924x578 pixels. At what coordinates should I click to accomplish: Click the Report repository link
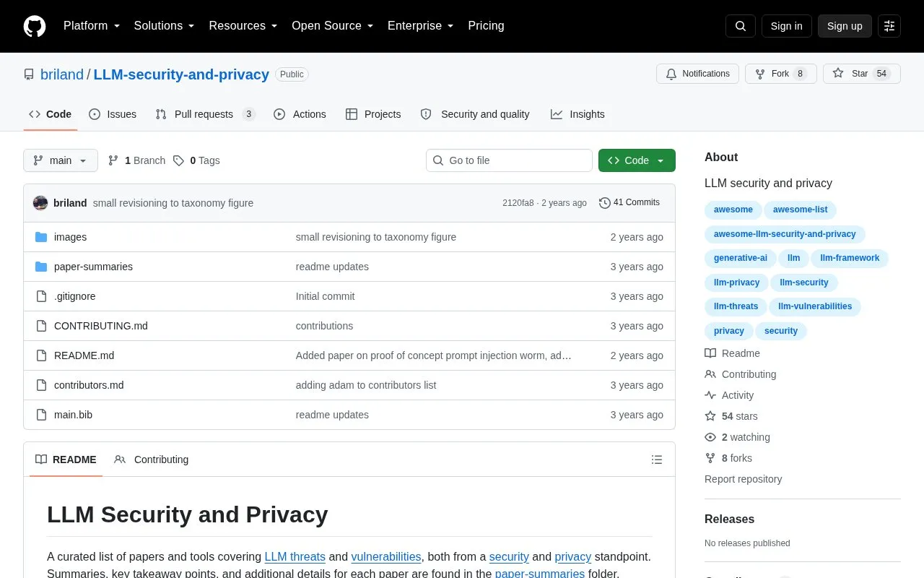[x=743, y=479]
